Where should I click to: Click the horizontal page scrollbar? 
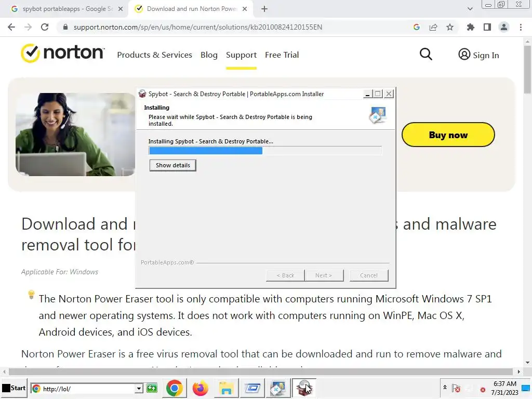[261, 372]
